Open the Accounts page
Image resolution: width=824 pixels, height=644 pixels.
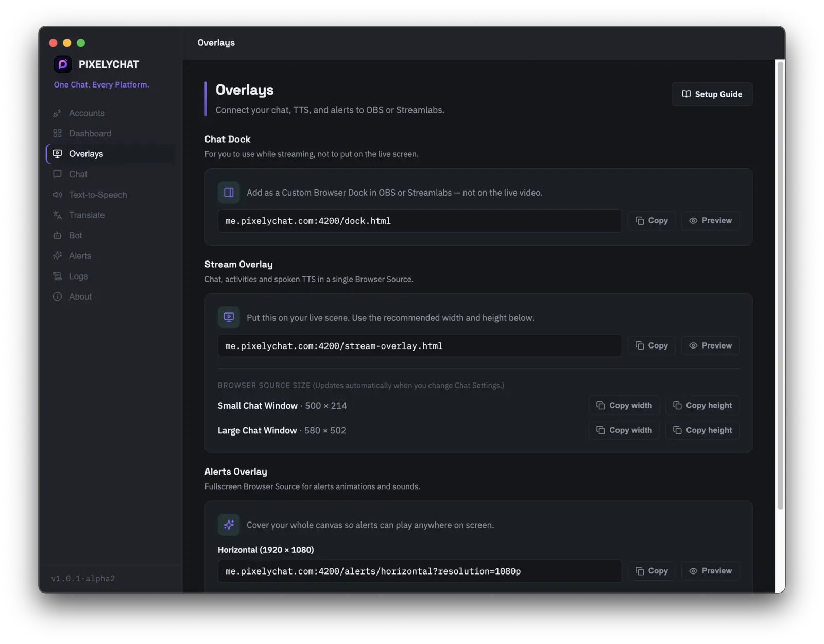click(111, 113)
